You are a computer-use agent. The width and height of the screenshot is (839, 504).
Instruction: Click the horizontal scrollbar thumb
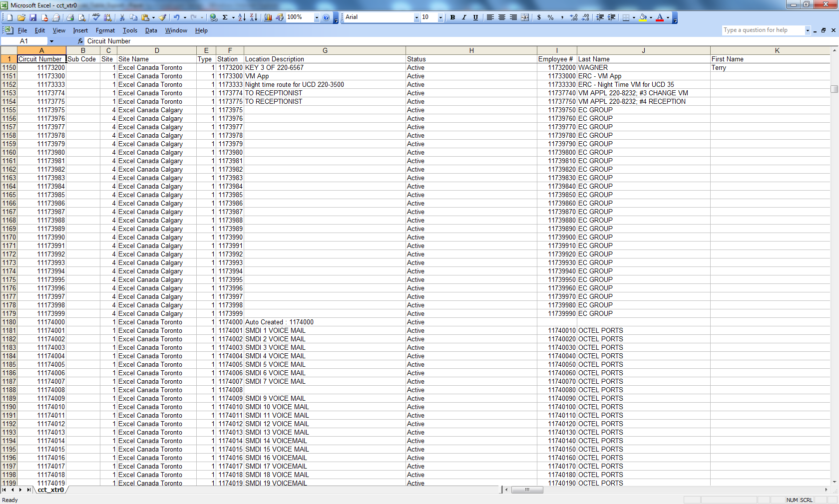pos(527,490)
